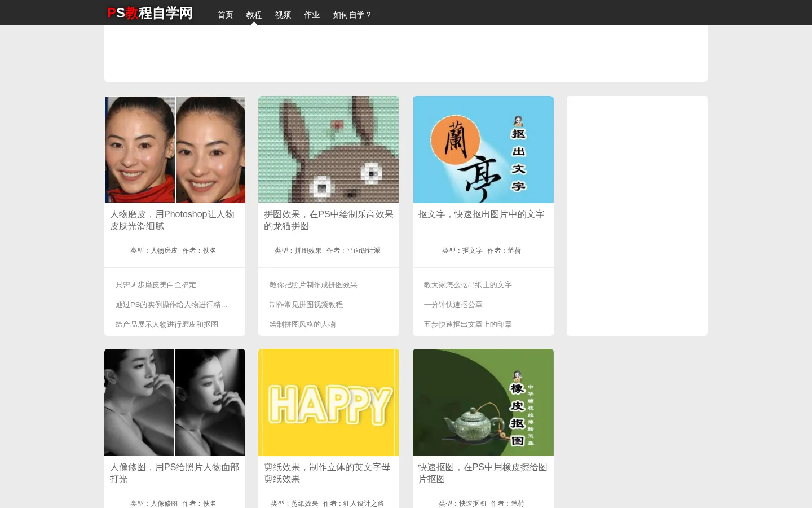Click 类型：人物磨皮 category link
Viewport: 812px width, 508px height.
154,251
